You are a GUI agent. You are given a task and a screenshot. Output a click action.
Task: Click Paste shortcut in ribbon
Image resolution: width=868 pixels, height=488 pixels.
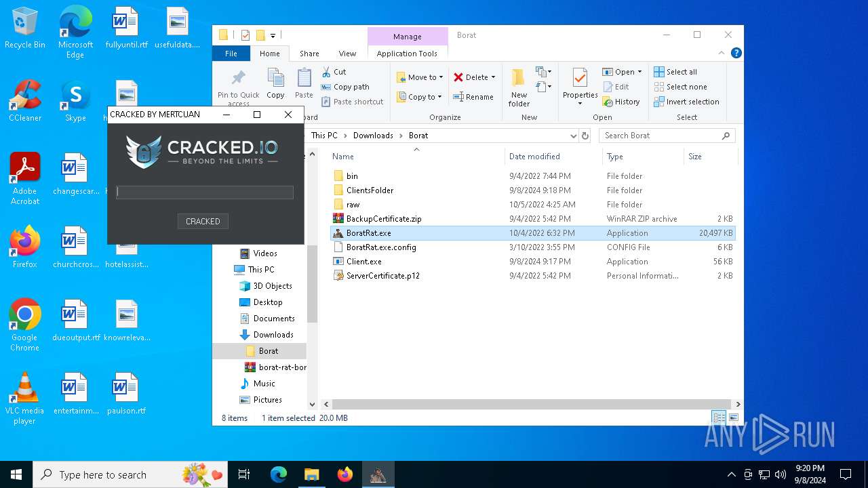click(353, 102)
